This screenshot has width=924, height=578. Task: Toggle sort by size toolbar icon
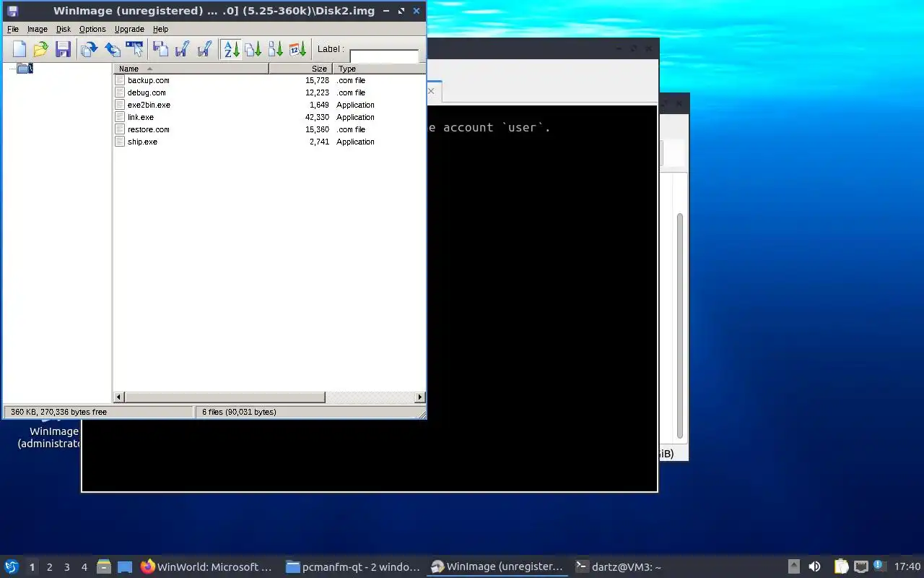coord(276,49)
